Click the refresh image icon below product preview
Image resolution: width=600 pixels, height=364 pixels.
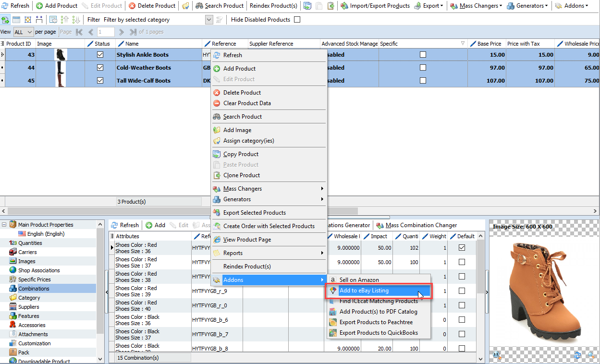point(578,355)
